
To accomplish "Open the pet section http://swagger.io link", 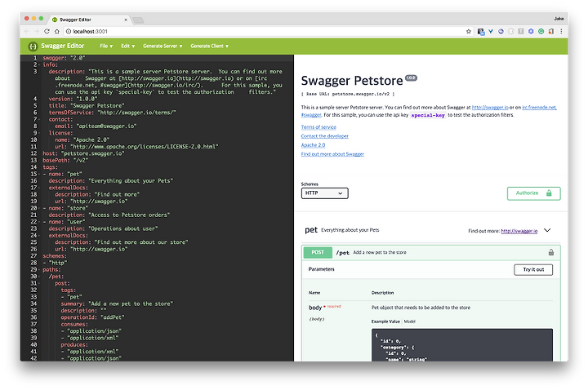I will point(519,231).
